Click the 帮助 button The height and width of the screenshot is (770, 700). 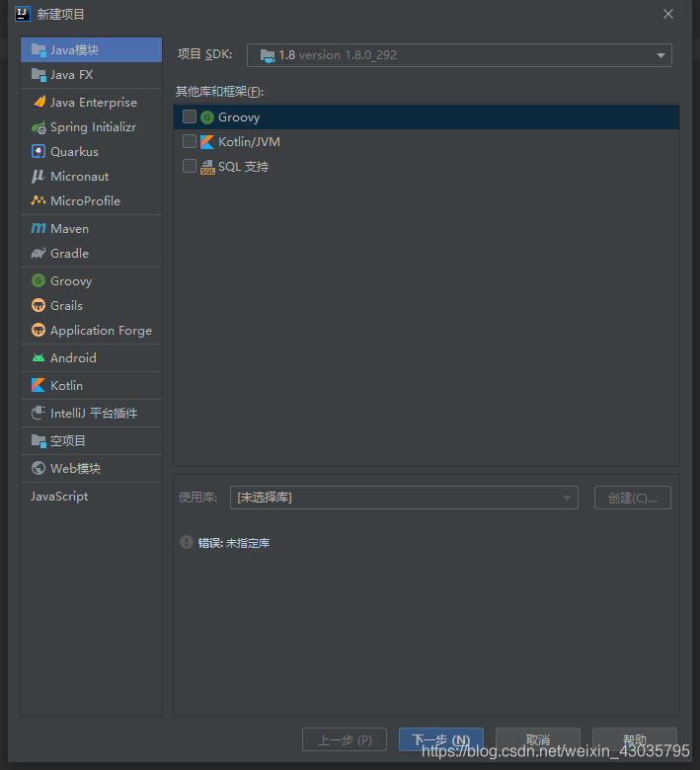click(x=635, y=739)
